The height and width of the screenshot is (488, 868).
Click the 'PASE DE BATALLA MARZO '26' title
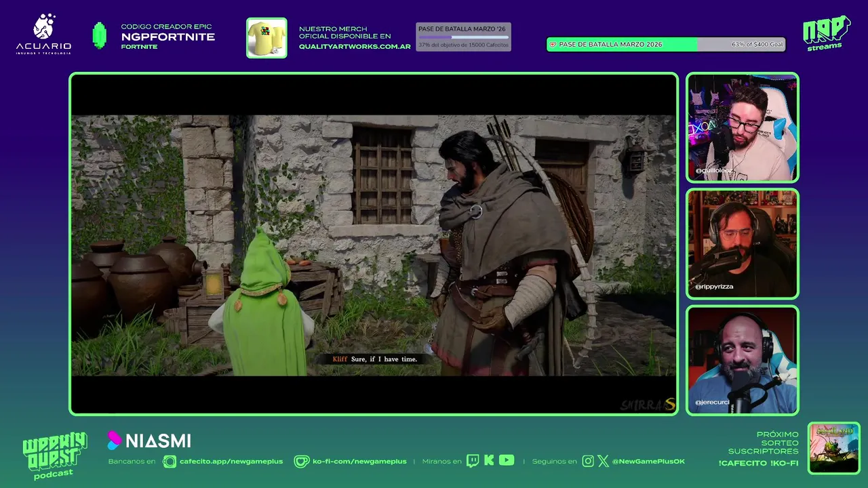coord(462,29)
